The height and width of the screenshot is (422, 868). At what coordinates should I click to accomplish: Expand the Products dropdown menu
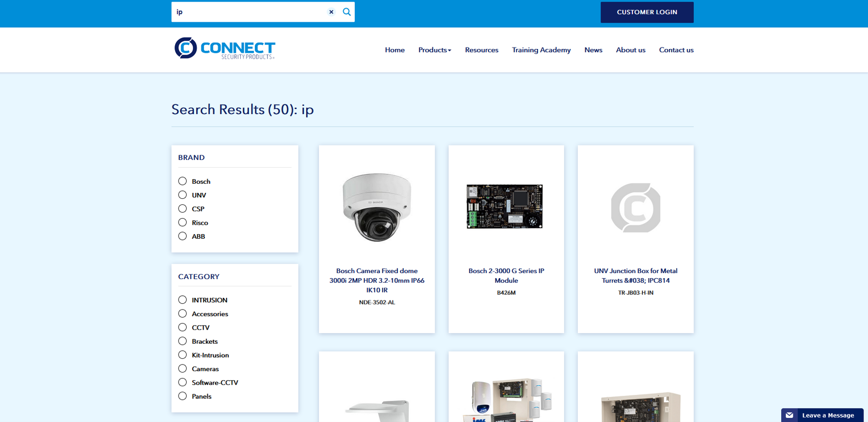coord(435,50)
